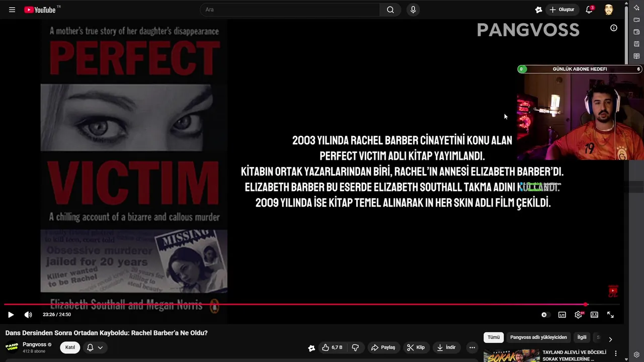Dislike the video thumbs-down
The height and width of the screenshot is (362, 644).
[x=355, y=347]
